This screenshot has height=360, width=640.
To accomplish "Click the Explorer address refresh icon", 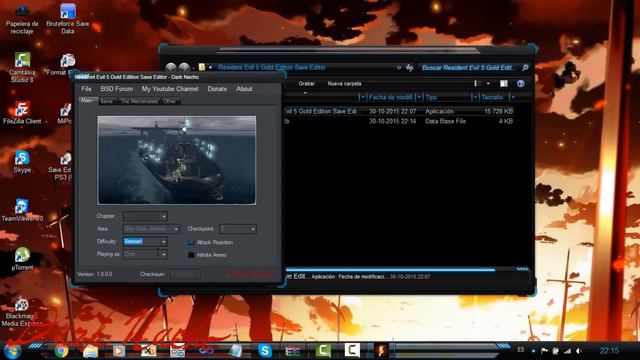I will tap(409, 68).
